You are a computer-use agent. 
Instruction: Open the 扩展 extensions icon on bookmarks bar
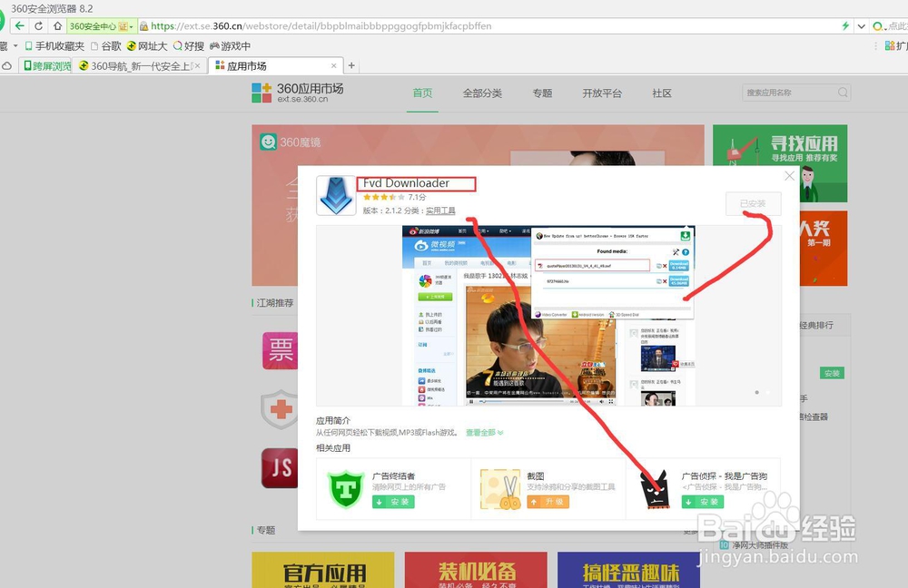(x=895, y=45)
